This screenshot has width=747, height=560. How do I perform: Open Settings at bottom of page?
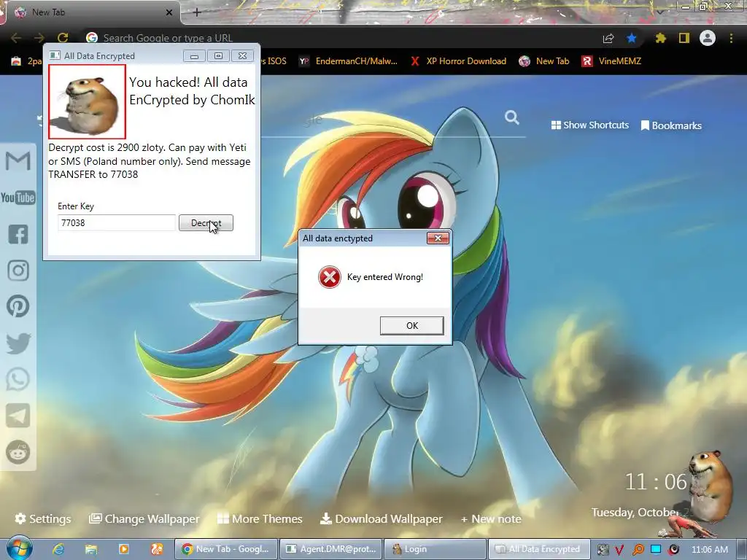click(43, 518)
